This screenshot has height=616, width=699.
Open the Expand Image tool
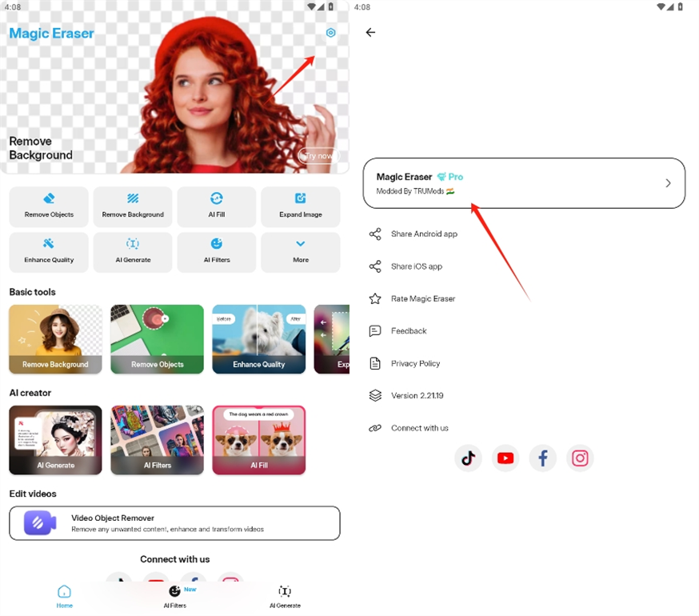[x=301, y=206]
